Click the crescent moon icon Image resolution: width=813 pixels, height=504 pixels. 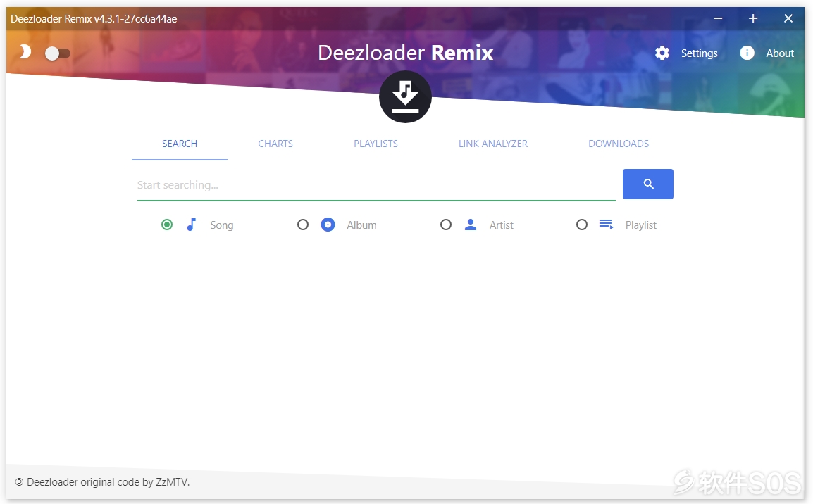tap(25, 52)
